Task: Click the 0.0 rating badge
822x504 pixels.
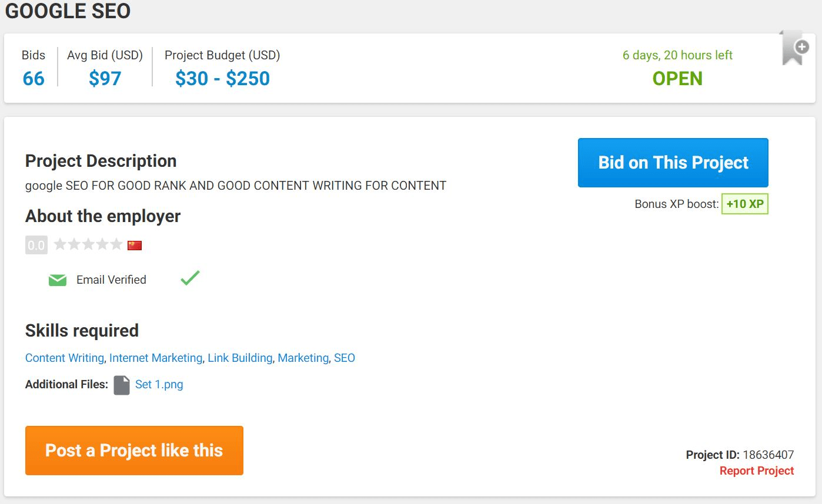Action: 36,245
